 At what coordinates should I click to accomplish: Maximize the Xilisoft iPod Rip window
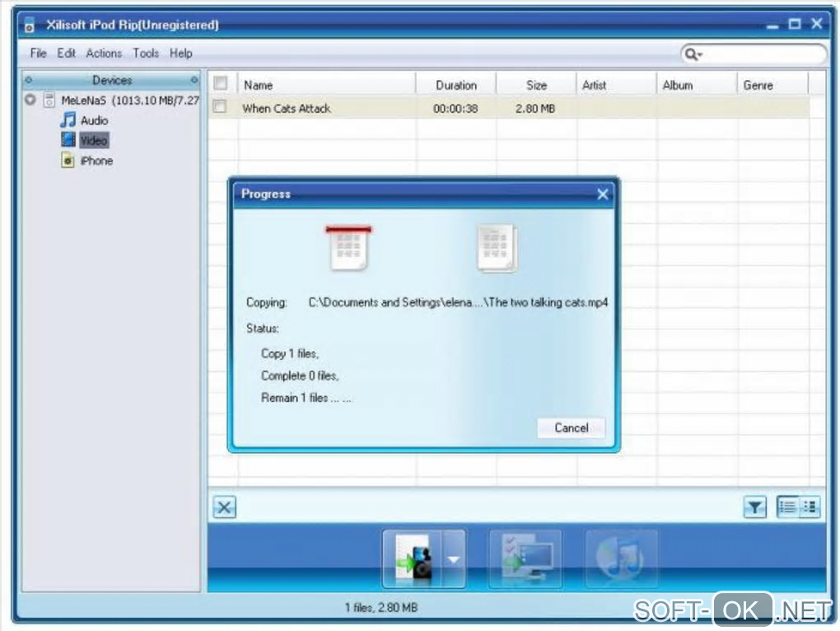click(795, 24)
